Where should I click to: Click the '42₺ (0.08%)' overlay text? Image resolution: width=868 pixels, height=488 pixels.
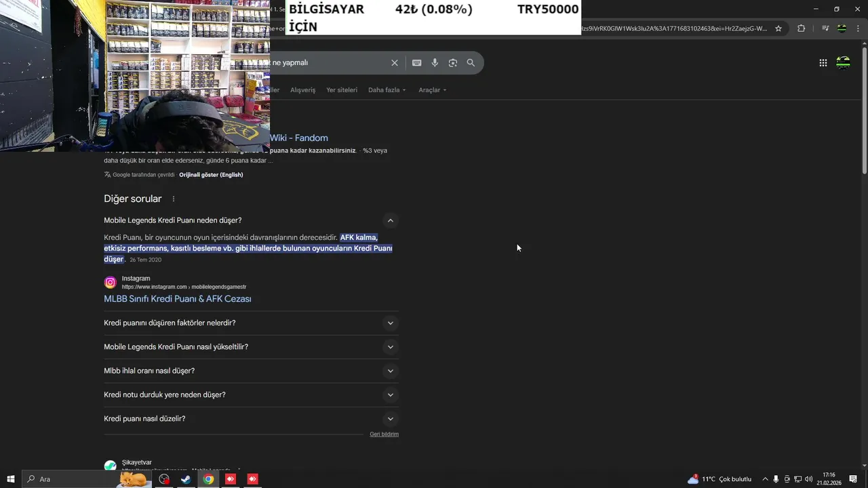coord(434,9)
